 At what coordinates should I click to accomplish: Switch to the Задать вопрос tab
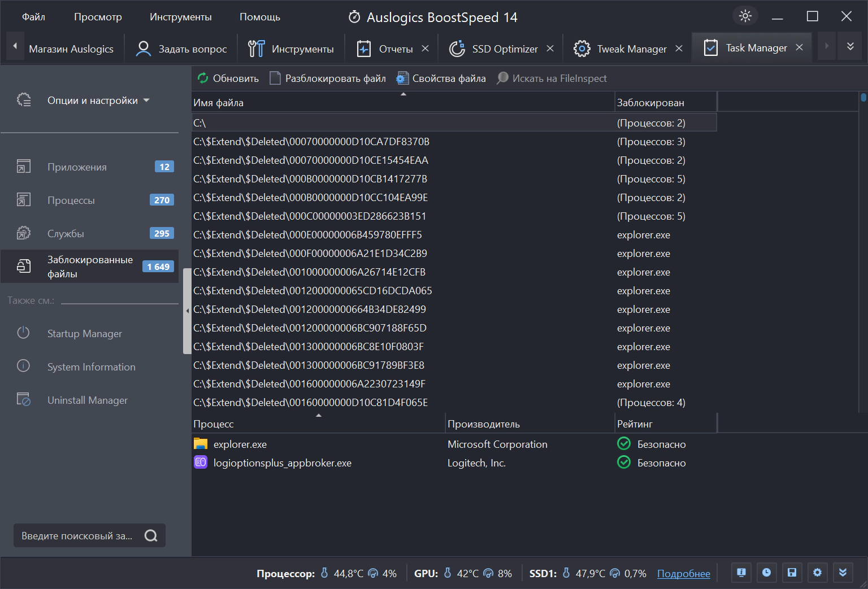coord(182,49)
